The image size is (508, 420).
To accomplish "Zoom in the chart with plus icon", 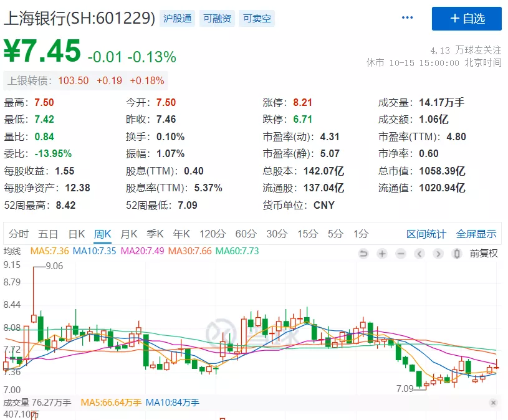I will 382,254.
